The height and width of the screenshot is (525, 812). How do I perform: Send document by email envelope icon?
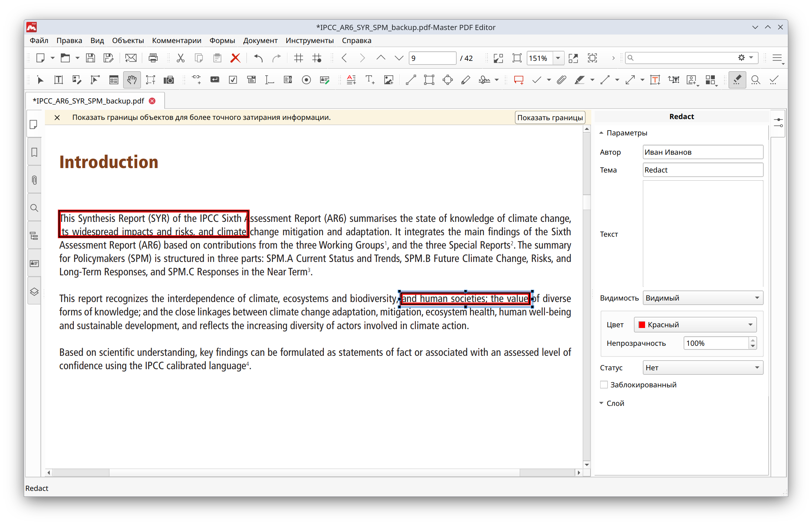[x=131, y=58]
